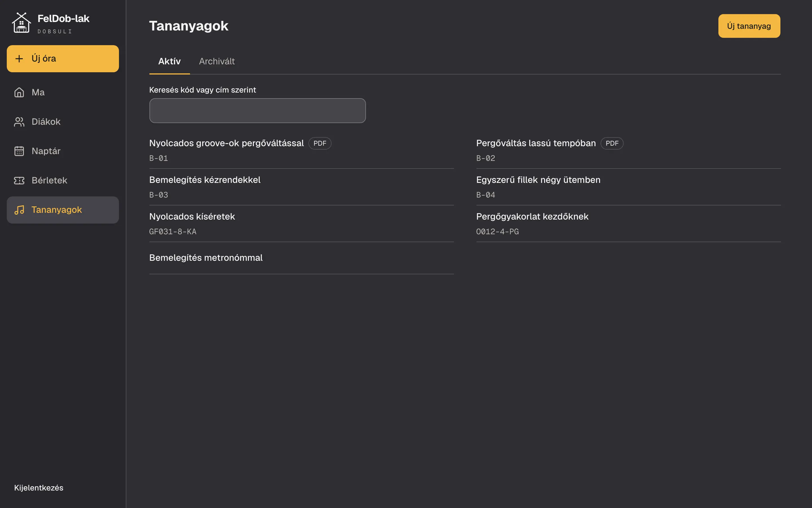Click the FelDob-lak house drum logo

click(x=21, y=23)
